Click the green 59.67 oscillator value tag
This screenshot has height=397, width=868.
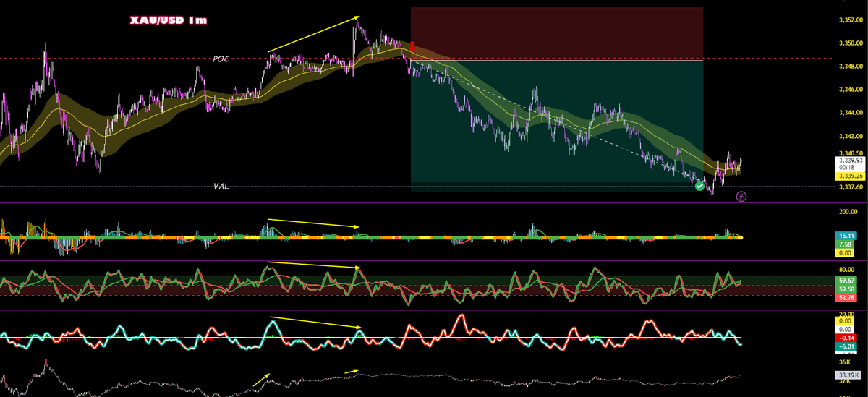click(x=847, y=280)
